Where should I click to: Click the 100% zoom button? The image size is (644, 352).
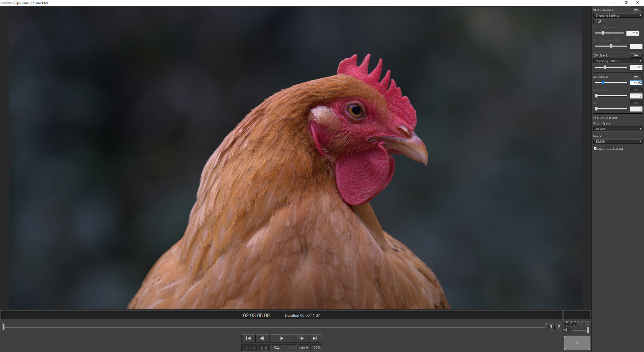tap(316, 348)
